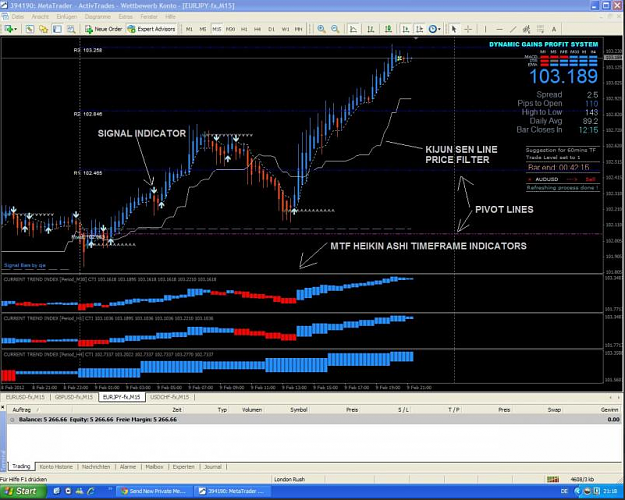Zoom out of the chart

pos(335,29)
